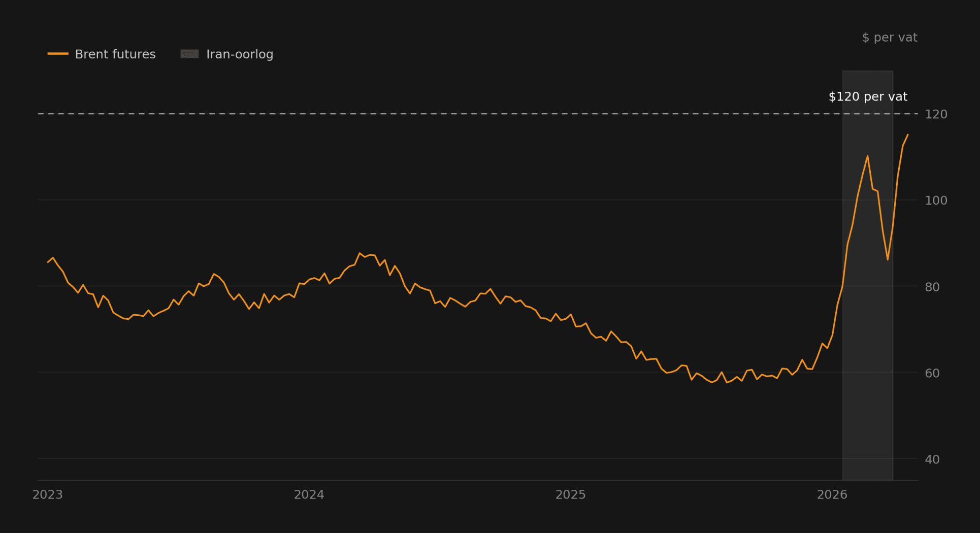
Task: Toggle the Brent futures legend label
Action: click(x=115, y=54)
